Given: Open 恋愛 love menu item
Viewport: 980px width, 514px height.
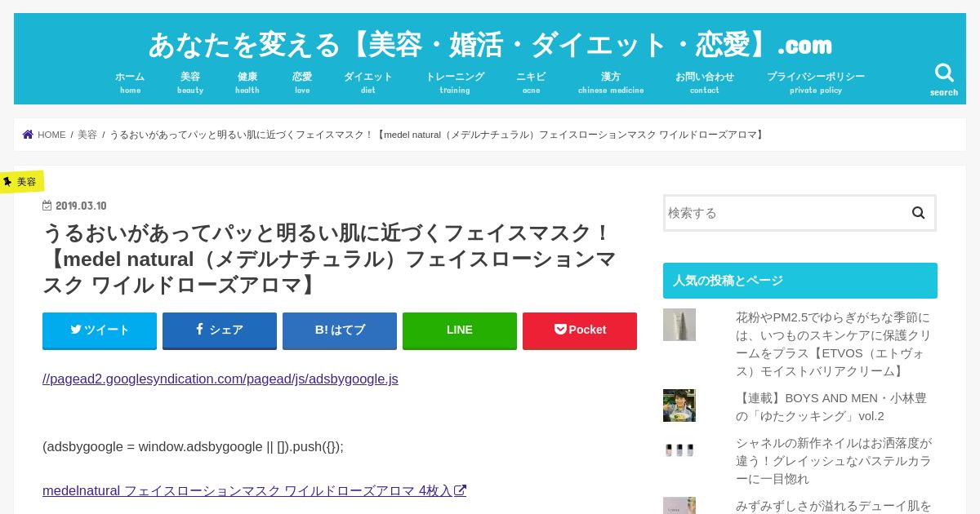Looking at the screenshot, I should 302,82.
